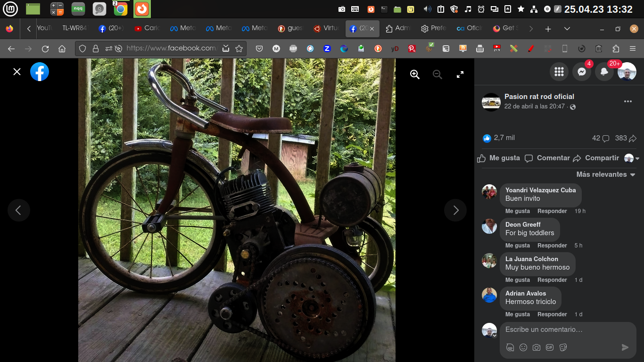The image size is (644, 362).
Task: Zoom in on the tricycle photo
Action: pyautogui.click(x=415, y=74)
